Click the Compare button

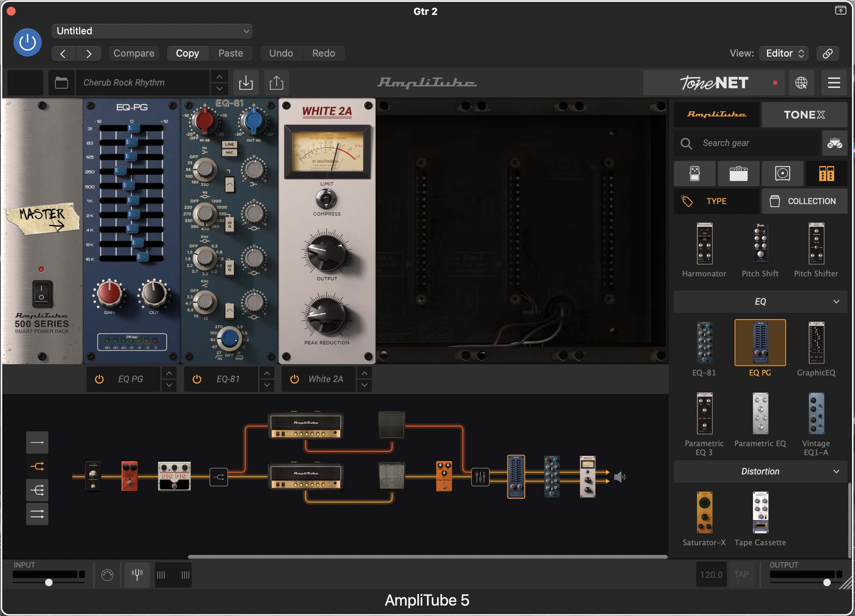[x=134, y=53]
